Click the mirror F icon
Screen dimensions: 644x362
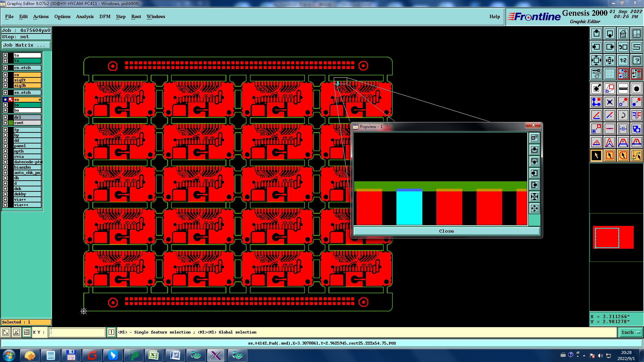[636, 115]
